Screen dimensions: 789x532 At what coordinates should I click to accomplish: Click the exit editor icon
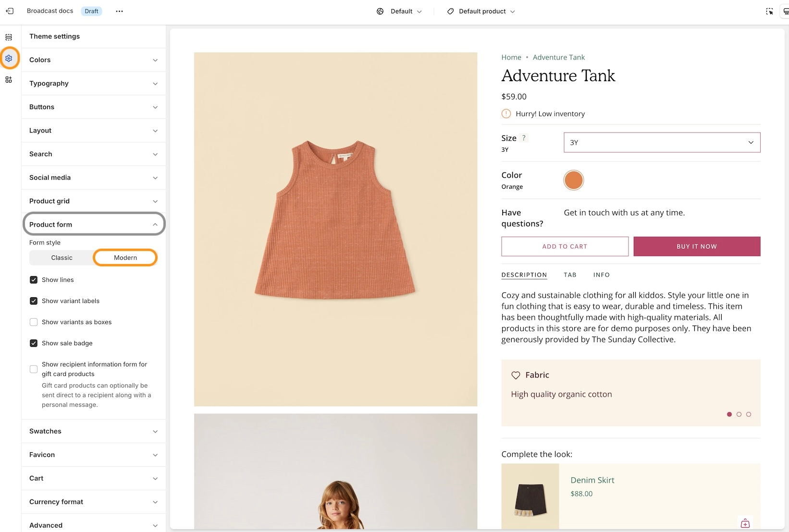(x=10, y=11)
